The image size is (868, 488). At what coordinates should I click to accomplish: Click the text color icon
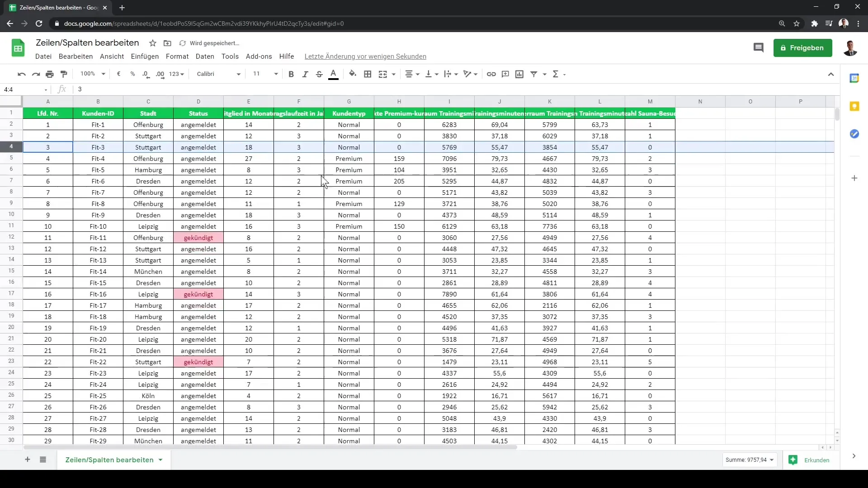coord(333,74)
